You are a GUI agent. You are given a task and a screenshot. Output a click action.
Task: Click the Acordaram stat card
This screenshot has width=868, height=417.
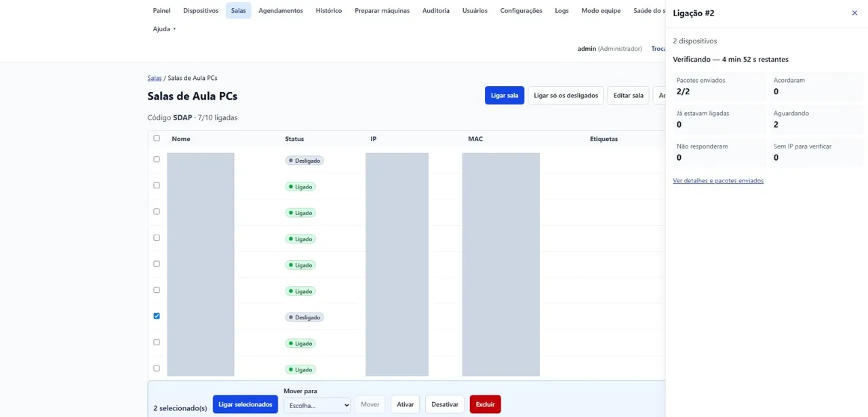pyautogui.click(x=816, y=86)
